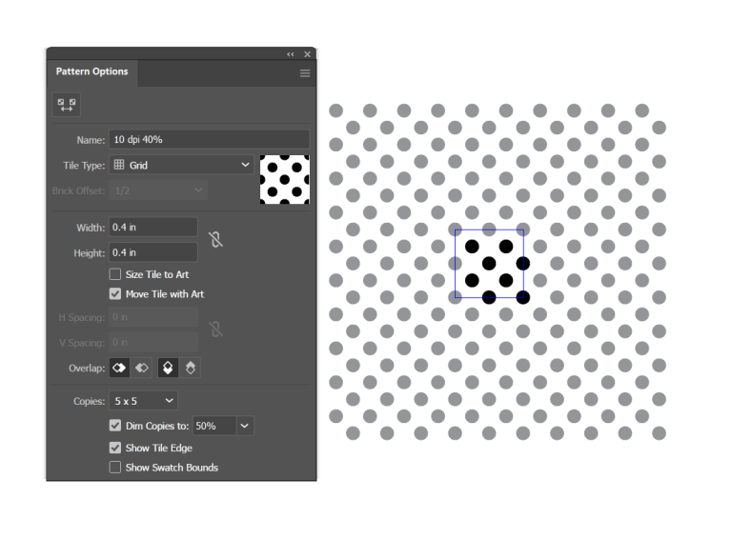Disable Move Tile with Art checkbox
Screen dimensions: 732x560
point(114,294)
